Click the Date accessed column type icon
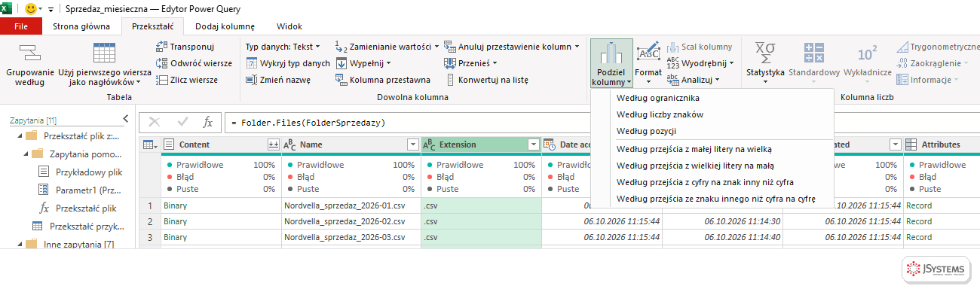This screenshot has width=980, height=289. point(550,144)
